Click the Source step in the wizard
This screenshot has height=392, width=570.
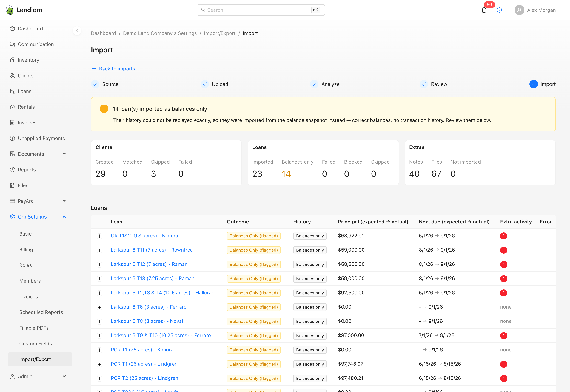click(x=105, y=84)
